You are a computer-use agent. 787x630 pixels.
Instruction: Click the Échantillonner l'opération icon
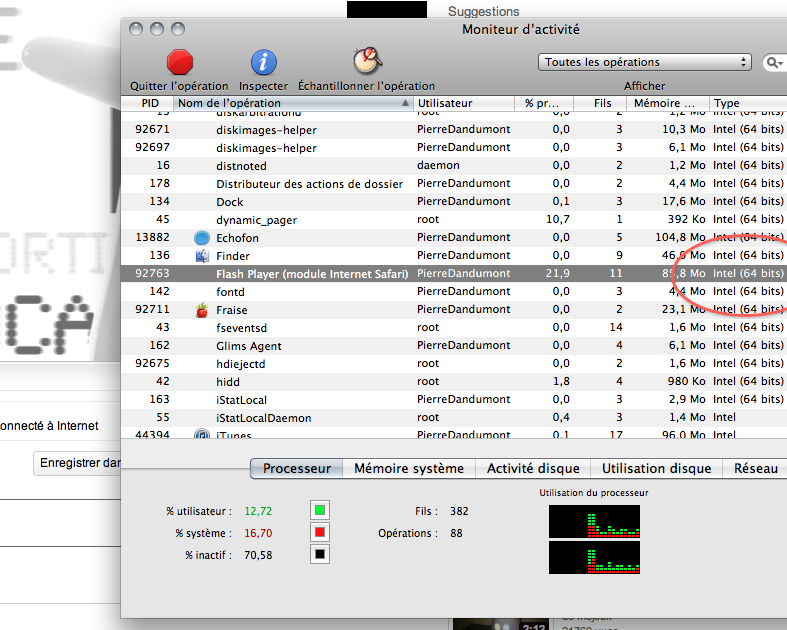click(x=366, y=61)
